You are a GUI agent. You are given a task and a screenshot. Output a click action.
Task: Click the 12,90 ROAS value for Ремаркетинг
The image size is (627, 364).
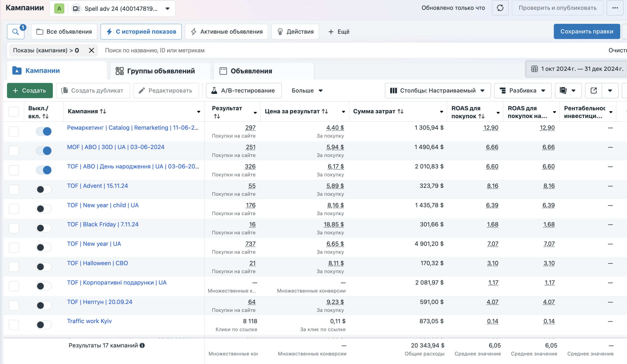pyautogui.click(x=491, y=128)
